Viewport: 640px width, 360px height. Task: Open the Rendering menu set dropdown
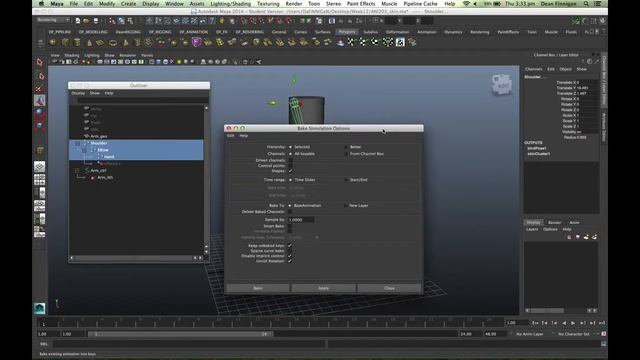tap(53, 20)
